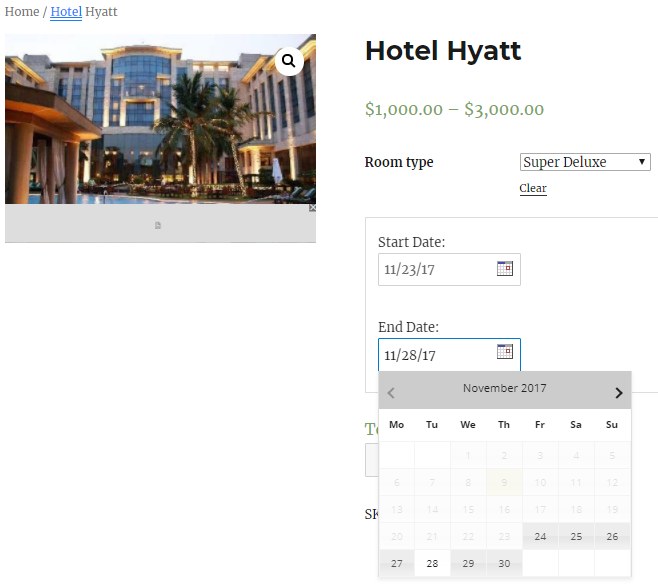The width and height of the screenshot is (658, 585).
Task: Select November 27 in the calendar
Action: coord(397,563)
